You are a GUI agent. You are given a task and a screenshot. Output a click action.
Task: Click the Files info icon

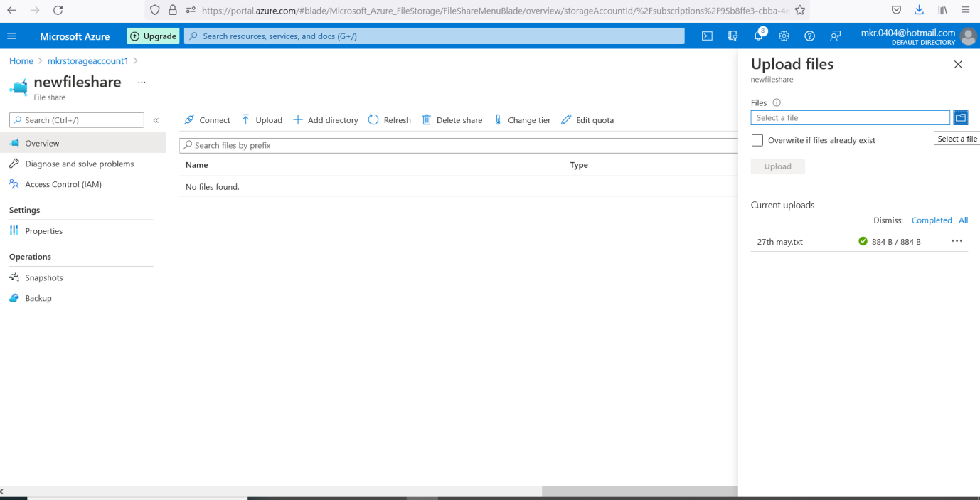[x=777, y=102]
